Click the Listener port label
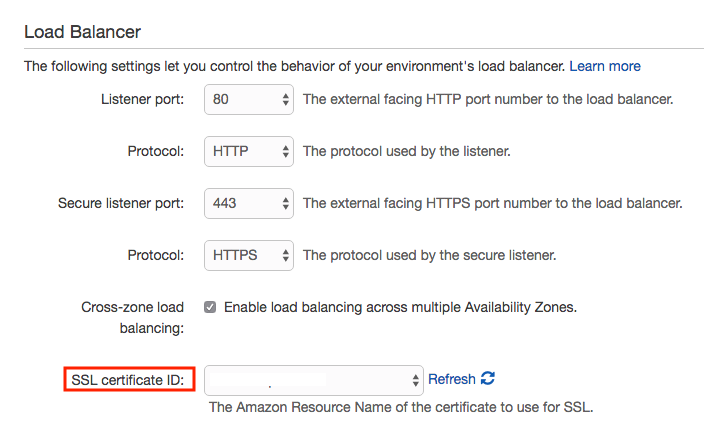This screenshot has width=704, height=443. (142, 100)
